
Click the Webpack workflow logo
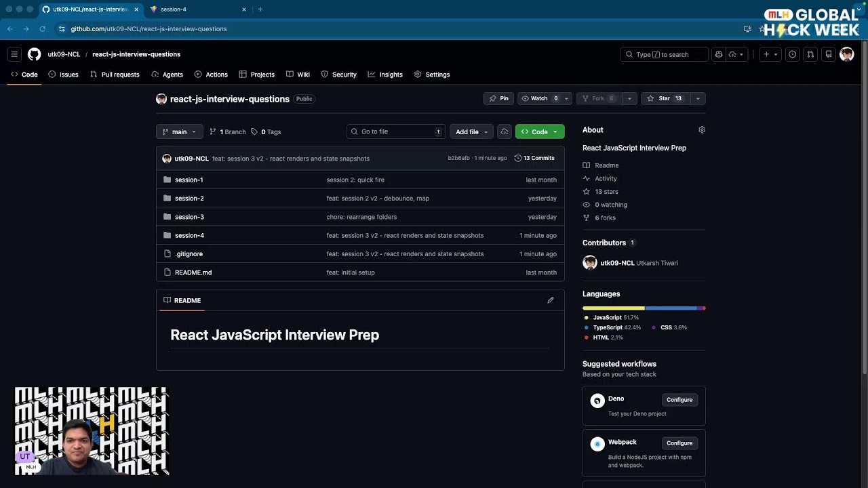(597, 444)
